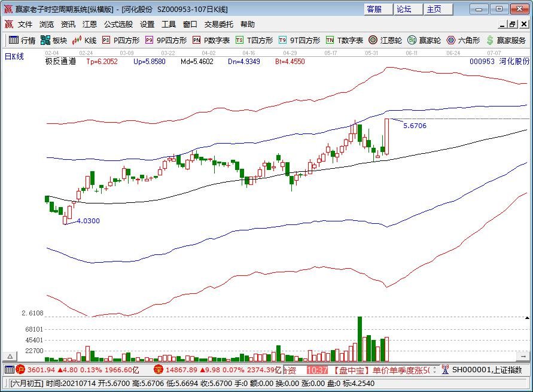Open the 9P四方形 tool

[166, 41]
